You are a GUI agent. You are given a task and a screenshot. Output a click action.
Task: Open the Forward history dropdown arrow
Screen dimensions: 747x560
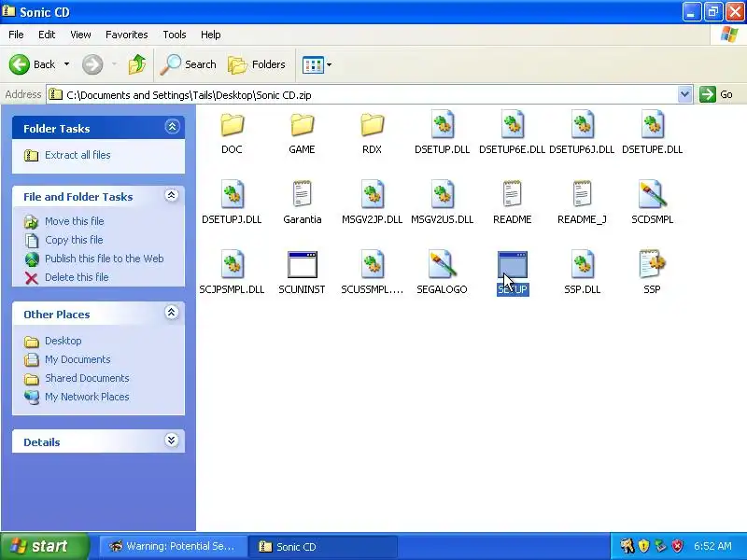click(114, 64)
